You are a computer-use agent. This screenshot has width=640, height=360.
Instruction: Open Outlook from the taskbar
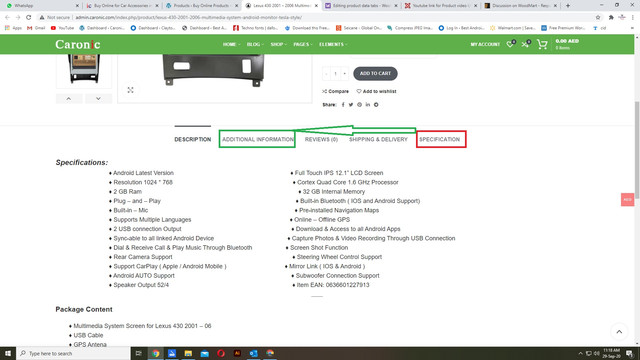click(x=253, y=353)
